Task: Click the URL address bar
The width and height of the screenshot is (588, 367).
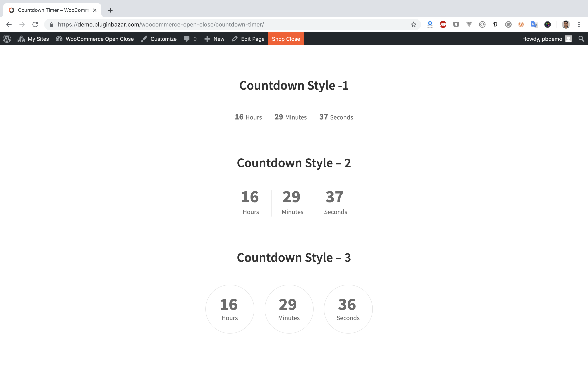Action: click(219, 24)
